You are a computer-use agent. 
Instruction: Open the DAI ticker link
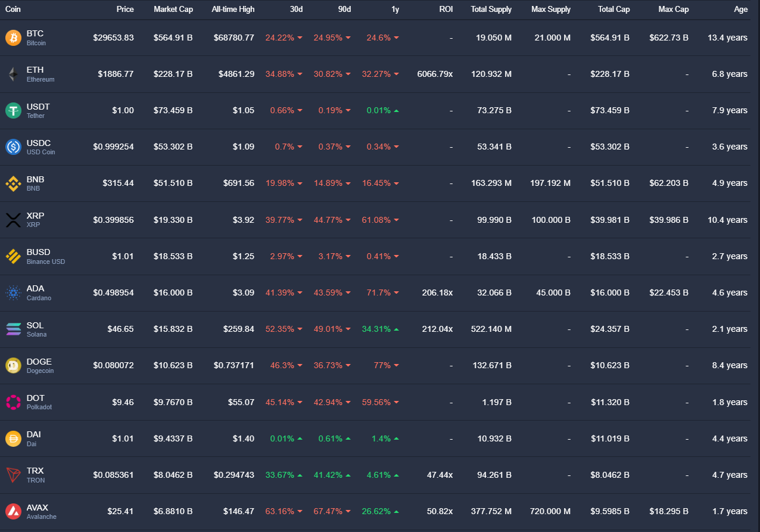tap(34, 434)
